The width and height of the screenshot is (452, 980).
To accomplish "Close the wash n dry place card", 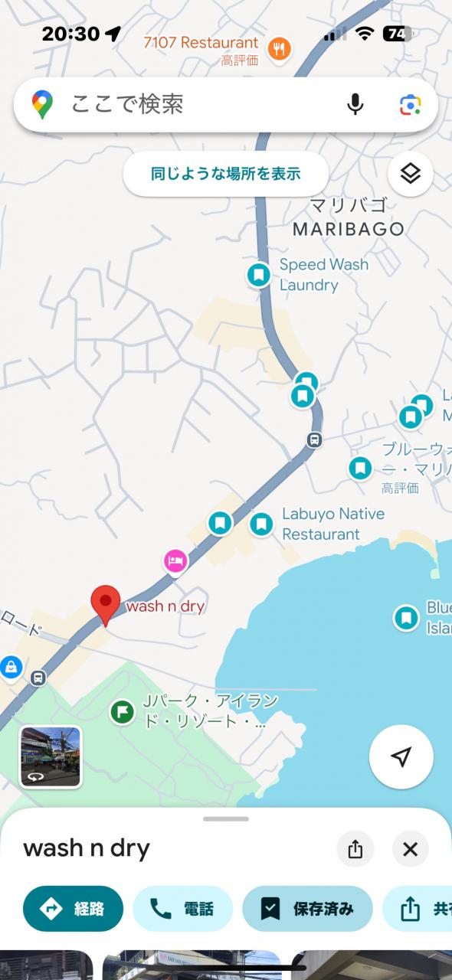I will pos(411,849).
